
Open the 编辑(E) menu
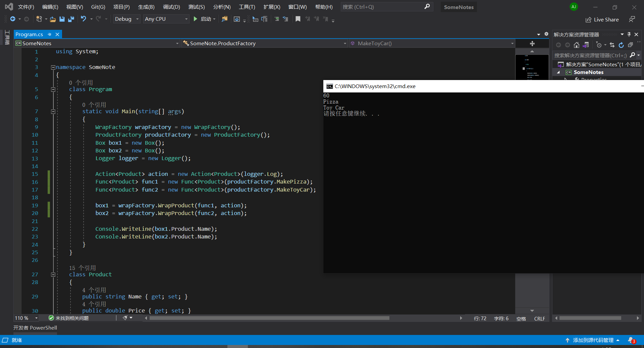pos(50,7)
